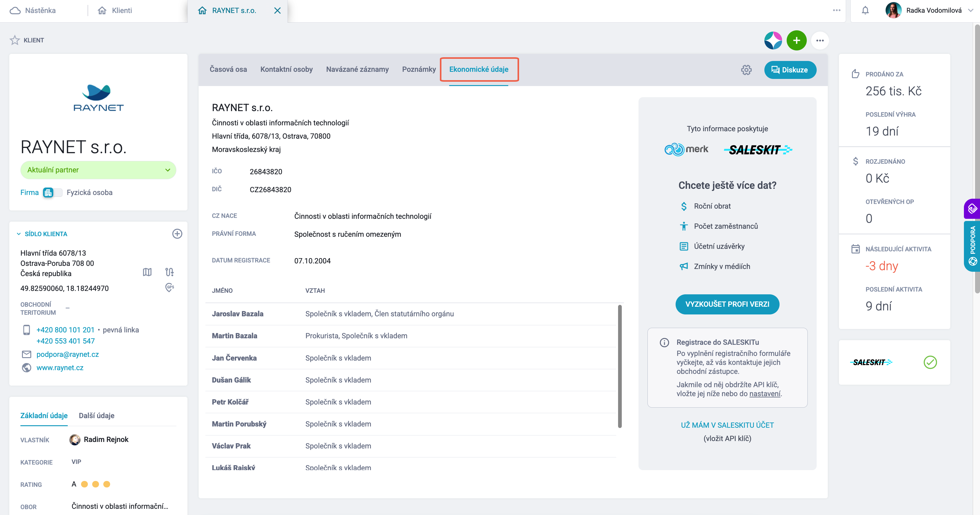980x515 pixels.
Task: Click the thumbs-up Prodáno za icon
Action: (856, 74)
